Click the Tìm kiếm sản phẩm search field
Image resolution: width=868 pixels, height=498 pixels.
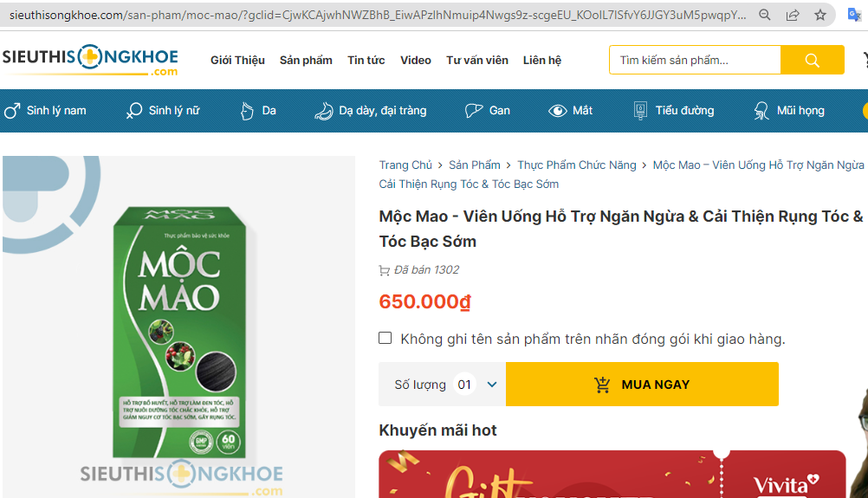coord(696,60)
